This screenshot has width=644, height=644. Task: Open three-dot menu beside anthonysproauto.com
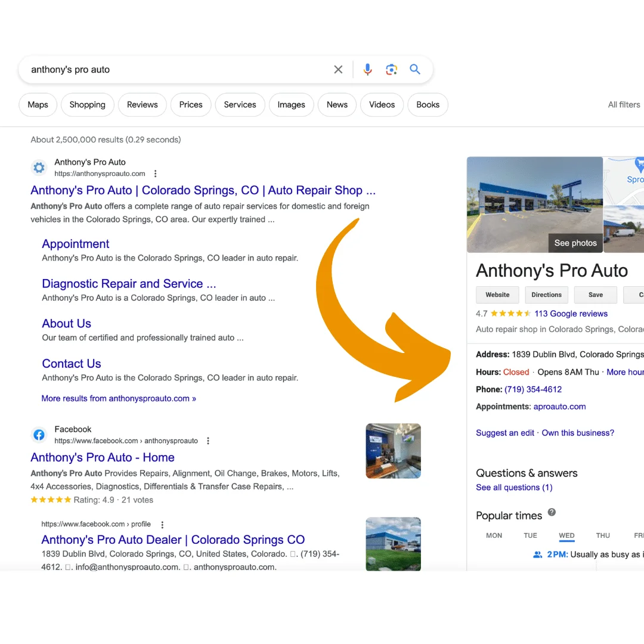click(156, 174)
